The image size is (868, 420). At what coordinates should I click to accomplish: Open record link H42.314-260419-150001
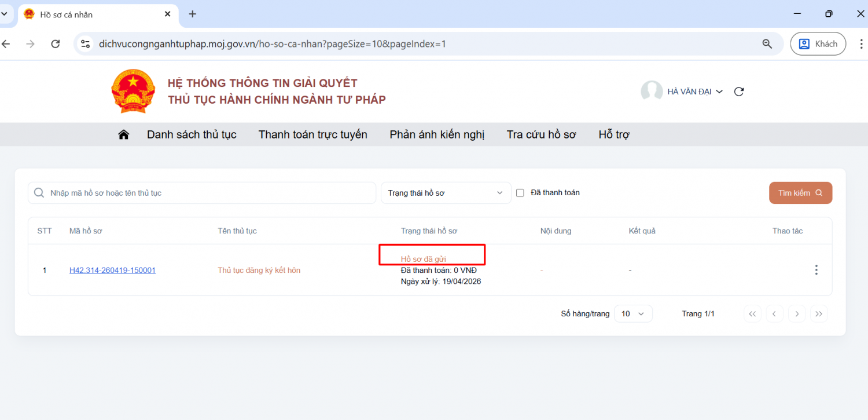click(112, 271)
